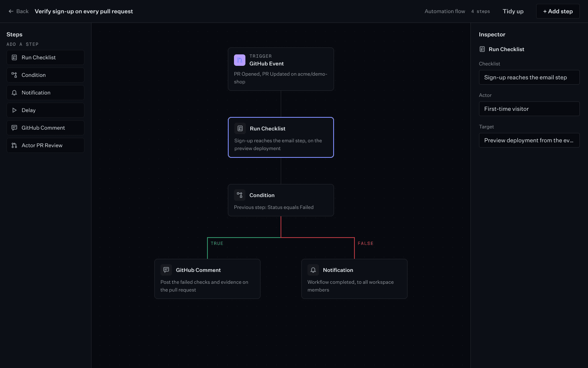
Task: Click the TRUE branch label
Action: [217, 244]
